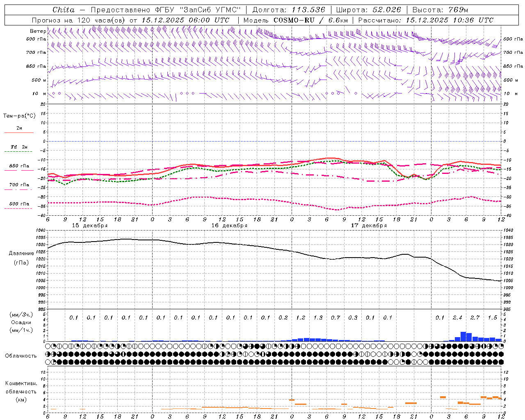This screenshot has height=420, width=525.
Task: Click the Ветер label of the wind panel
Action: tap(38, 31)
